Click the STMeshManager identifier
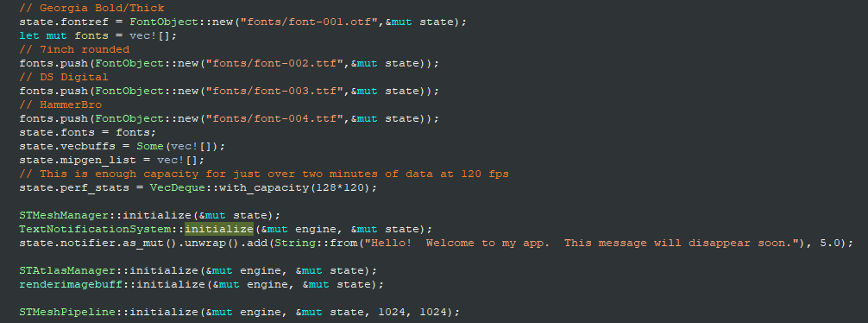868x323 pixels. point(67,216)
